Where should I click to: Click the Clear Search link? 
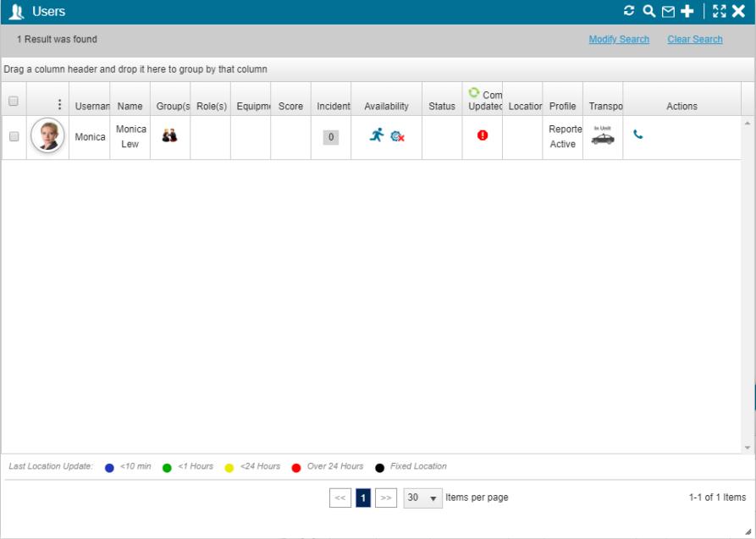[694, 40]
